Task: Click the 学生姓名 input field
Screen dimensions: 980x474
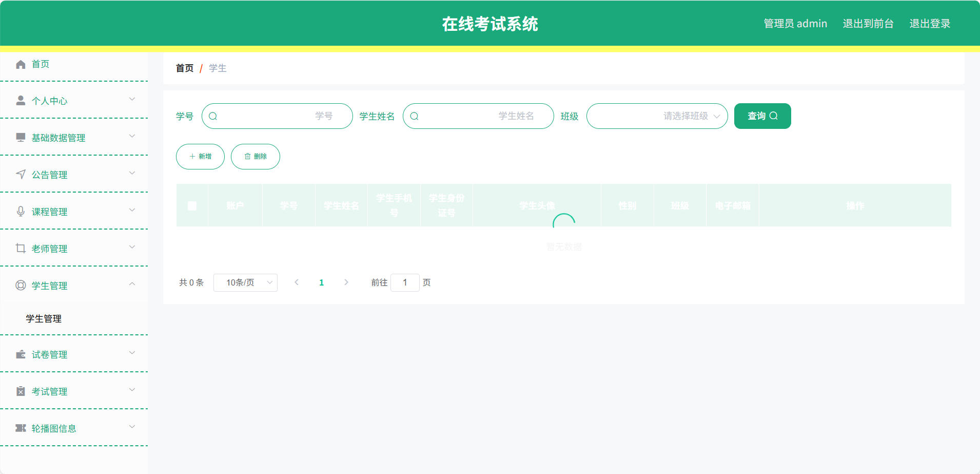Action: (x=478, y=116)
